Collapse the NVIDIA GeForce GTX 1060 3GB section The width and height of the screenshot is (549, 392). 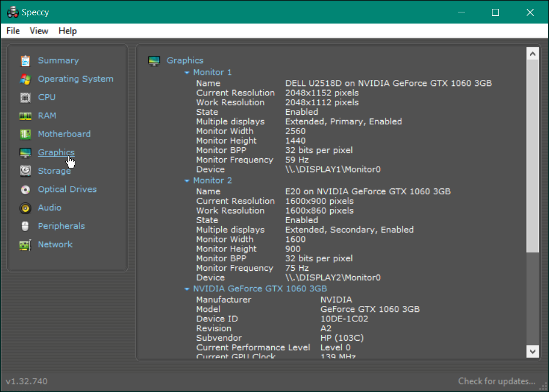187,288
